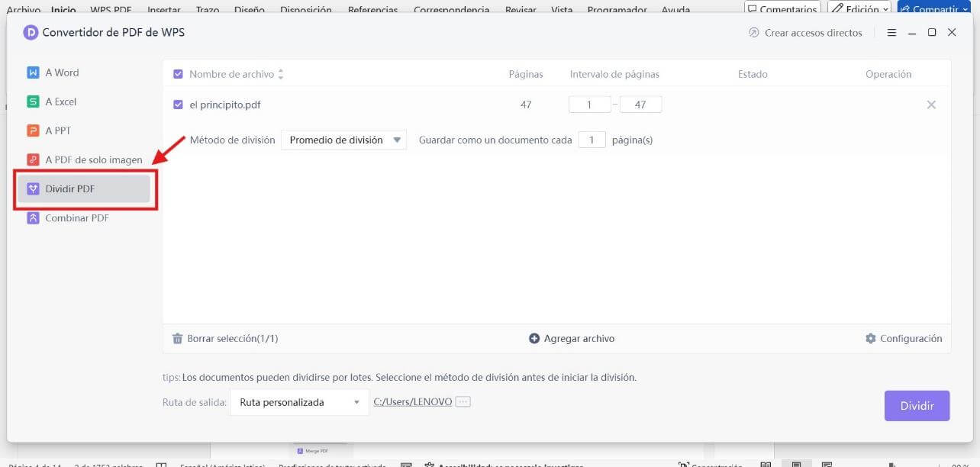Open Configuración via the gear icon
The image size is (980, 467).
coord(871,338)
